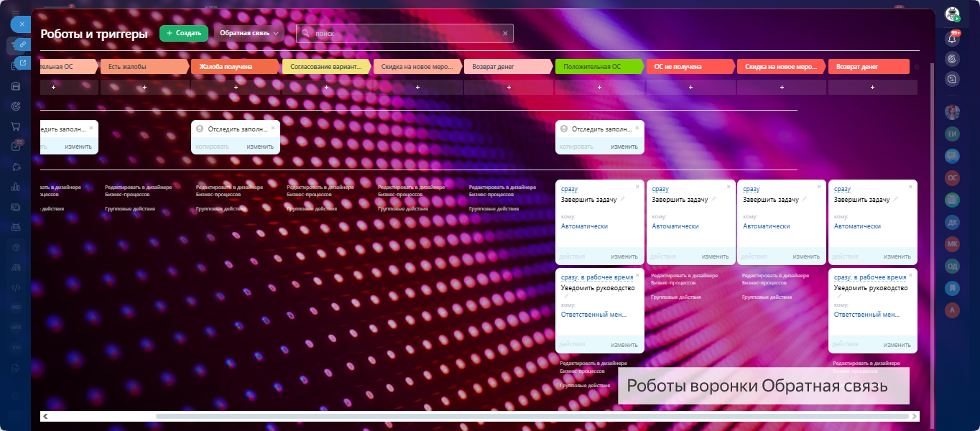Expand the 'Обратная связь' funnel dropdown
This screenshot has width=980, height=431.
[x=249, y=33]
